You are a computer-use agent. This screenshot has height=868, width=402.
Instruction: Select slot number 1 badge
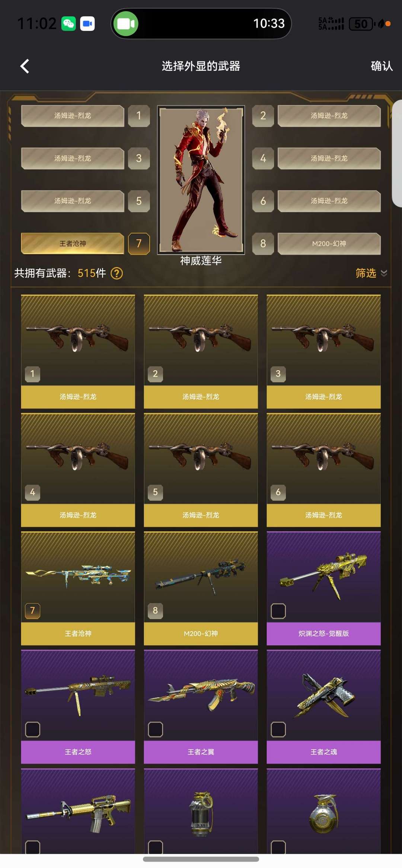coord(139,116)
